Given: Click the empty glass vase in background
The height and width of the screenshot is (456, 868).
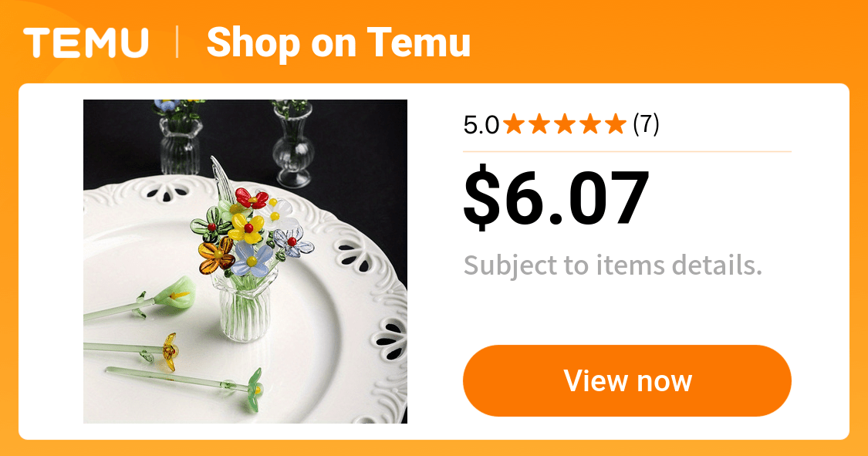Looking at the screenshot, I should pyautogui.click(x=293, y=144).
